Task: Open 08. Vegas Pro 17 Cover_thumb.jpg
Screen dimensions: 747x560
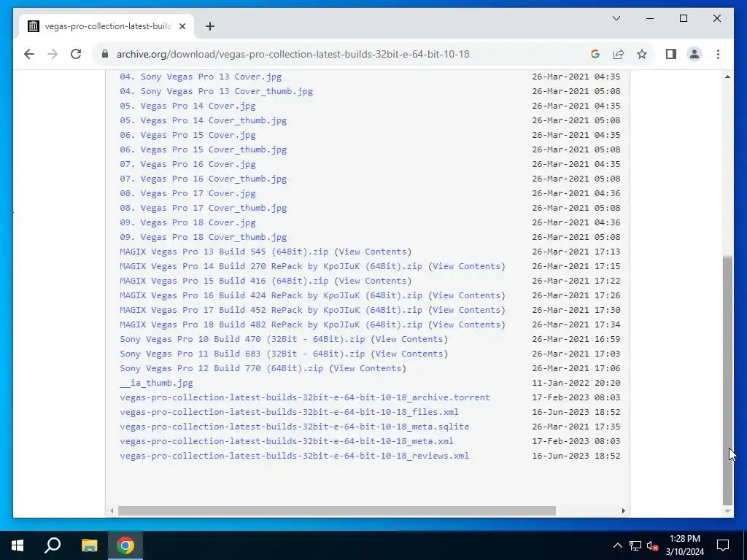Action: [x=204, y=208]
